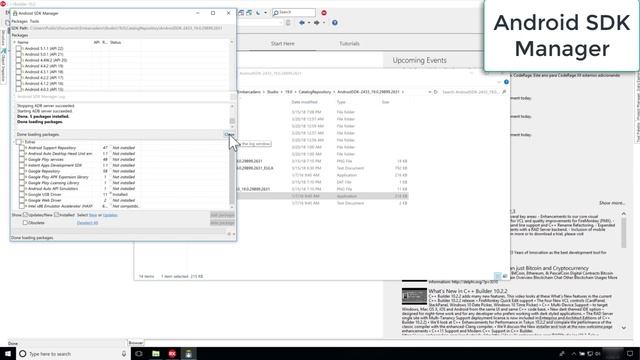Screen dimensions: 640x360
Task: Tick the Android 4.2.2 (API 17) checkbox
Action: pos(18,78)
